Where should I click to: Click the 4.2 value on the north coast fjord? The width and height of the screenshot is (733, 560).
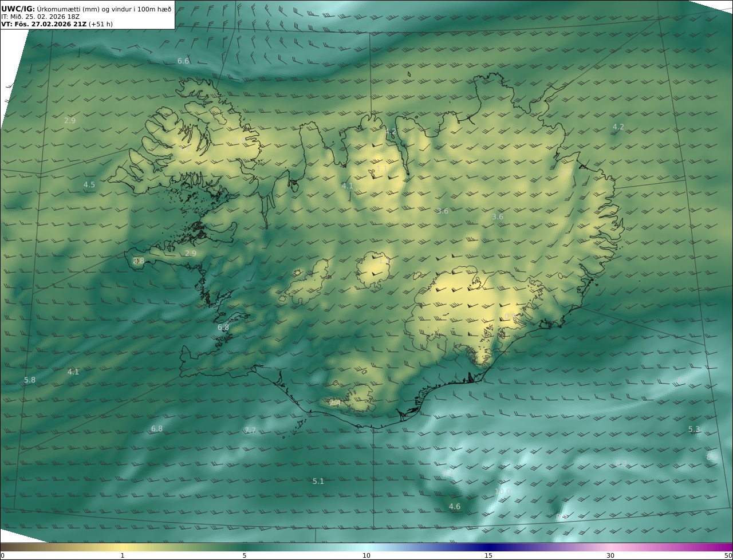coord(391,132)
